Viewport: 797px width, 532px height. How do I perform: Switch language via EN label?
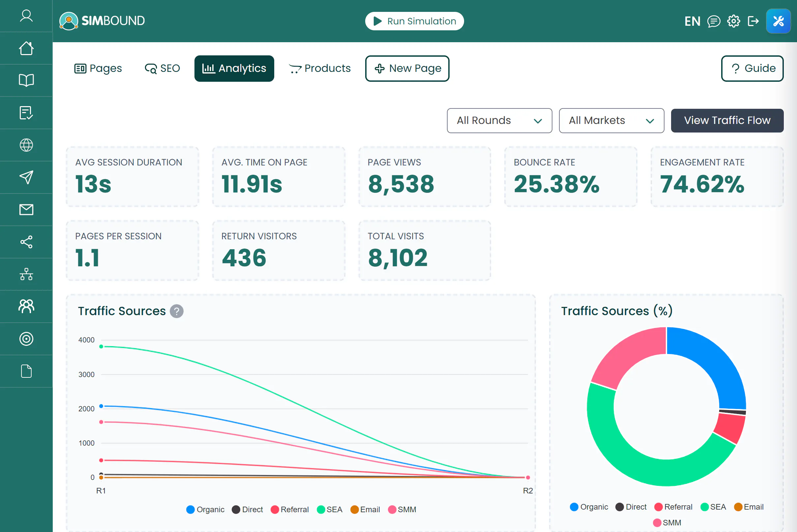coord(693,21)
